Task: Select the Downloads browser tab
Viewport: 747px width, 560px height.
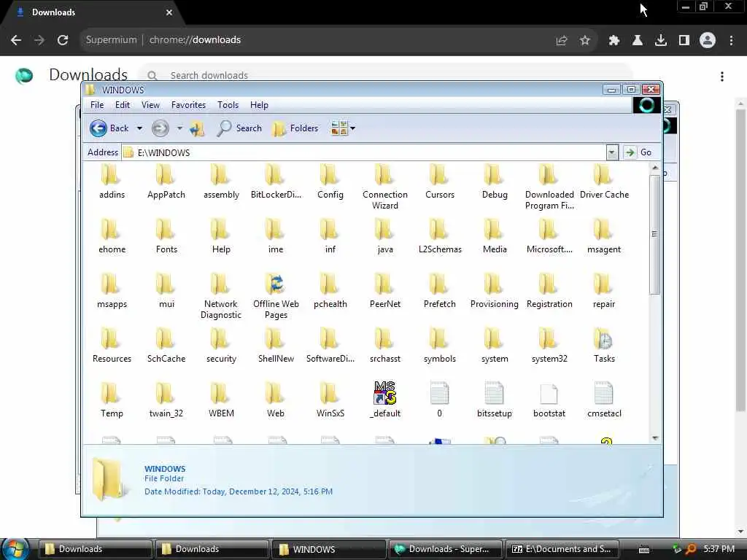Action: 90,12
